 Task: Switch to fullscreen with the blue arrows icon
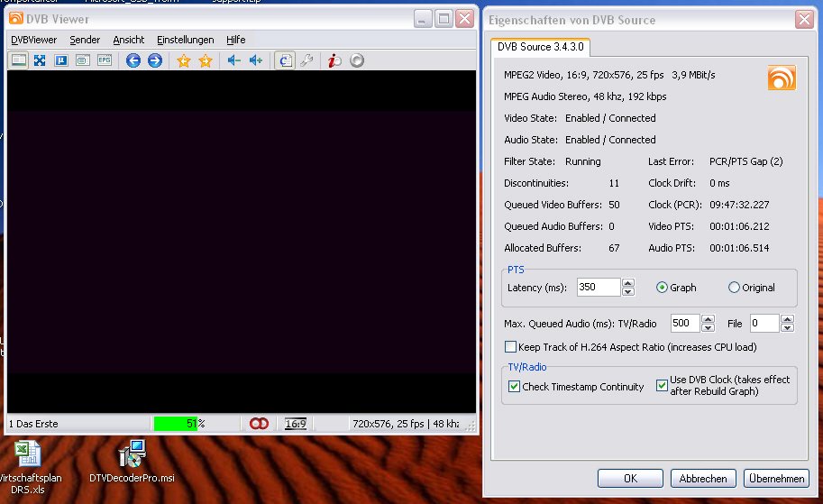coord(40,60)
